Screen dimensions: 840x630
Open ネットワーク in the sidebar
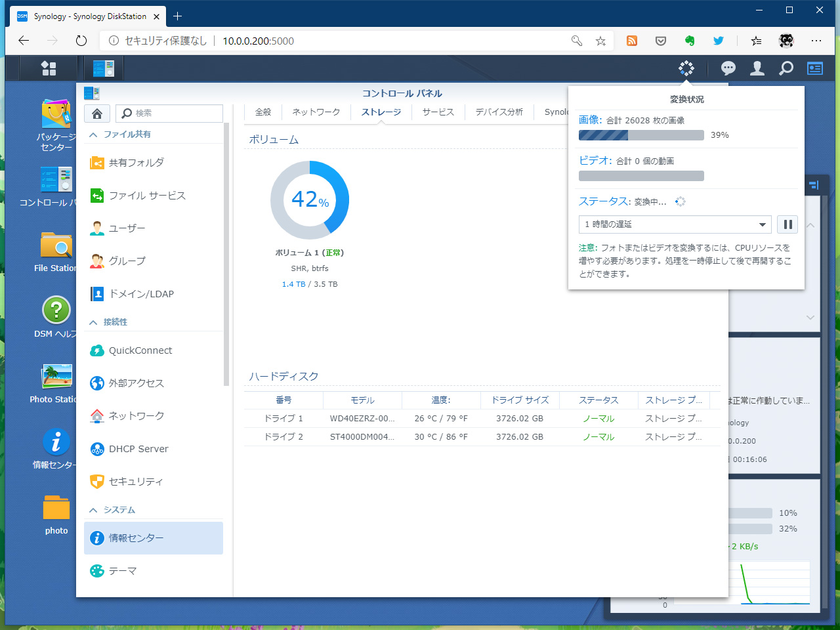(x=154, y=416)
